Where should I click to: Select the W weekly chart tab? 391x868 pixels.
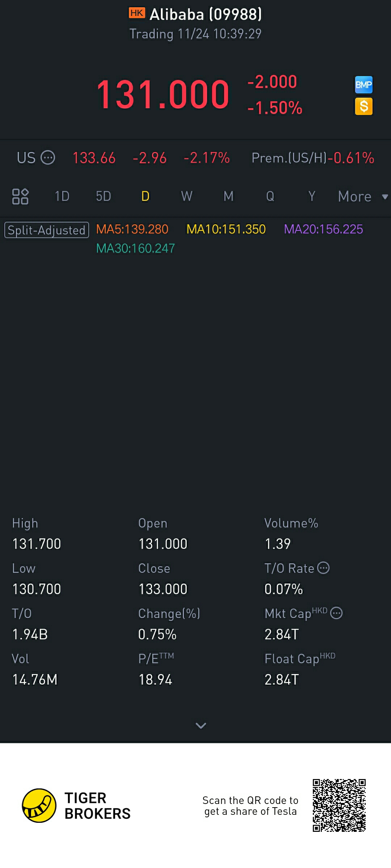[x=187, y=196]
